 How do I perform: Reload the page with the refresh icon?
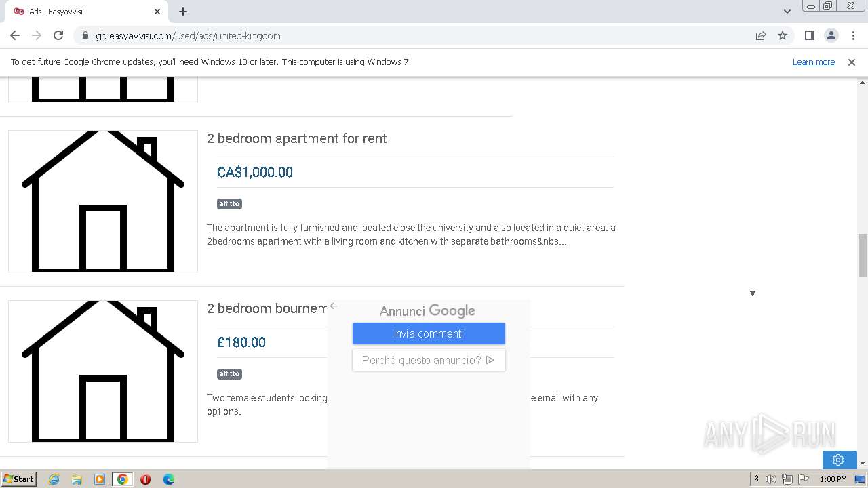(x=58, y=35)
